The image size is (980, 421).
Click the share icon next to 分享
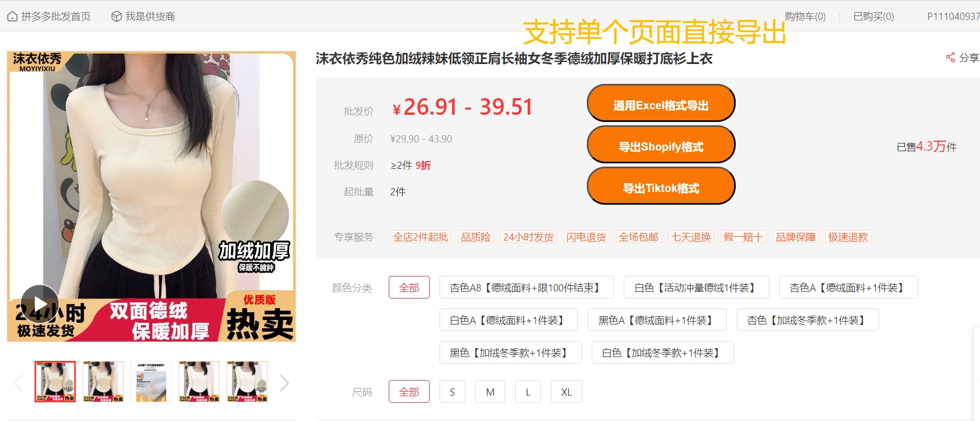click(x=950, y=57)
